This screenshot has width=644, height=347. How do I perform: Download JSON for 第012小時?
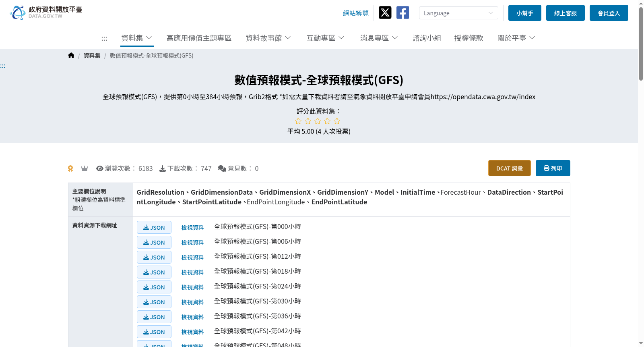(x=154, y=257)
